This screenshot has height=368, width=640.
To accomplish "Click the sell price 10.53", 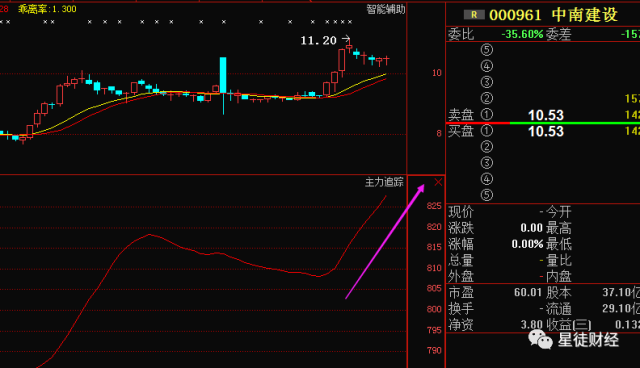I will pos(546,115).
